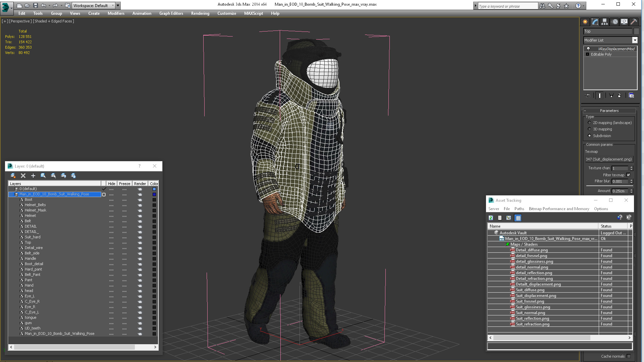Hide the Belt layer
644x362 pixels.
(111, 221)
